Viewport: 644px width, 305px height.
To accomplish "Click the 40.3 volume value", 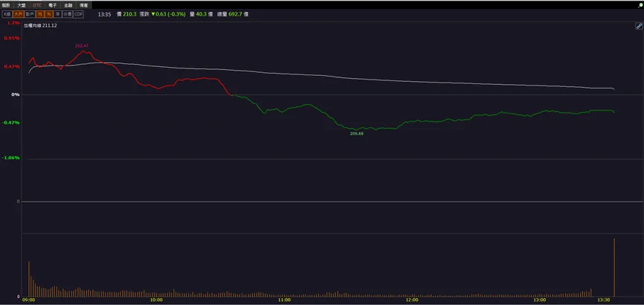I will coord(201,14).
